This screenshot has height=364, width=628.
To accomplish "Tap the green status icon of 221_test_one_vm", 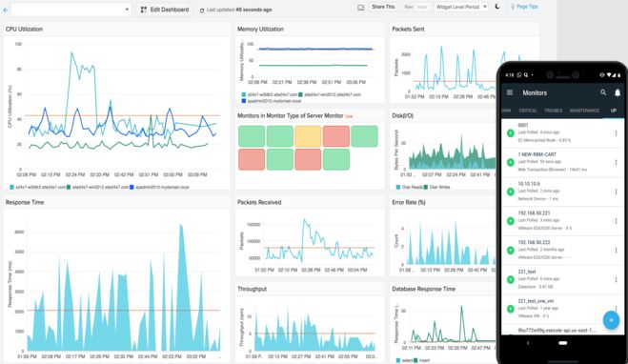I will 510,309.
